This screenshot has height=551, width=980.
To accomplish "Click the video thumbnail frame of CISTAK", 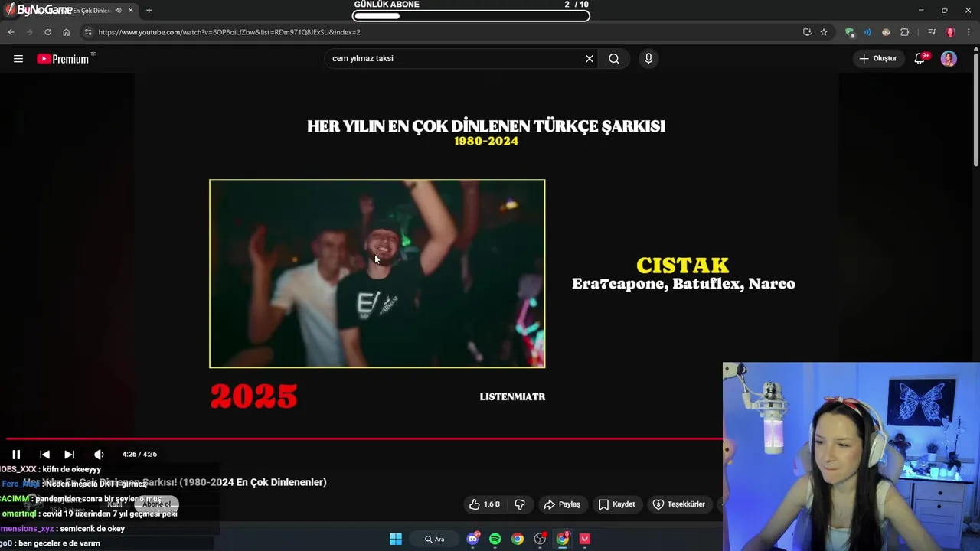I will [x=377, y=274].
